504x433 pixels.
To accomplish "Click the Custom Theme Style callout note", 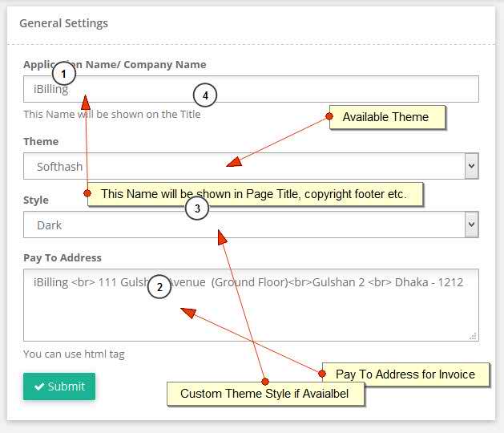I will coord(265,394).
